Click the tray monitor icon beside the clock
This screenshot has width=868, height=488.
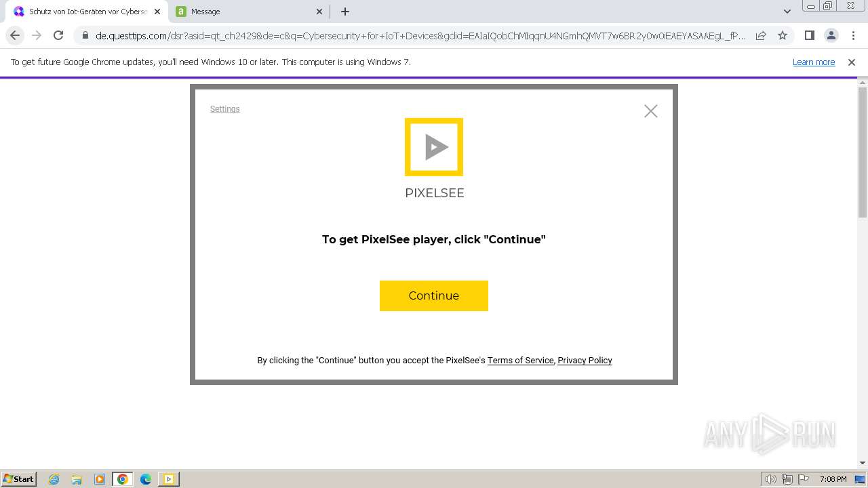coord(860,479)
